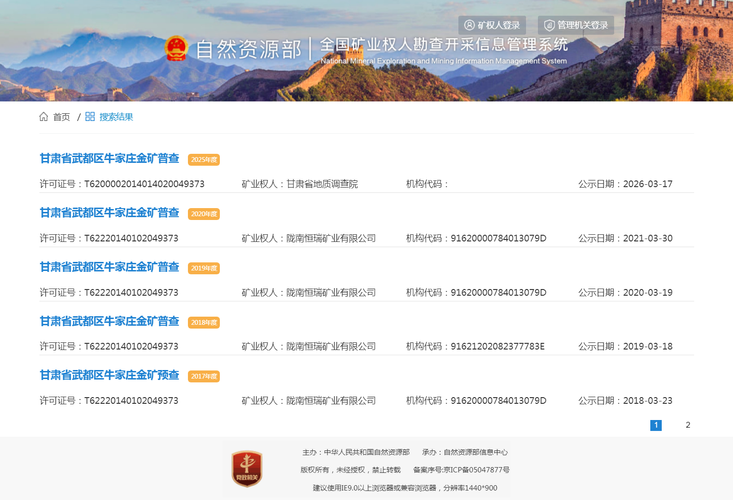The height and width of the screenshot is (500, 733).
Task: Click organization code 91621202082377783E
Action: 498,346
